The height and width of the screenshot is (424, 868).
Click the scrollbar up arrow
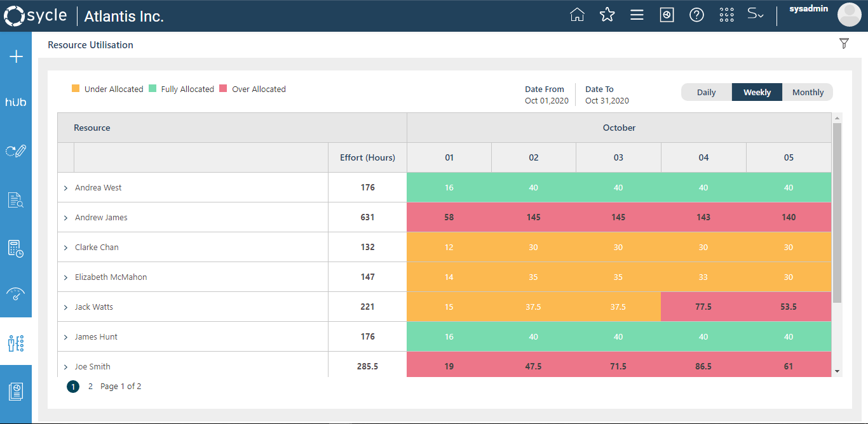tap(837, 118)
